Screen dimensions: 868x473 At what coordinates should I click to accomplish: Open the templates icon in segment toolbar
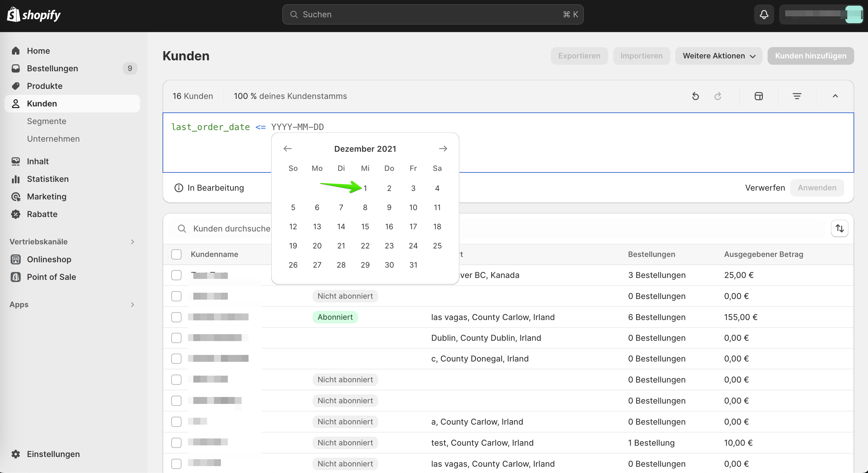click(x=758, y=96)
